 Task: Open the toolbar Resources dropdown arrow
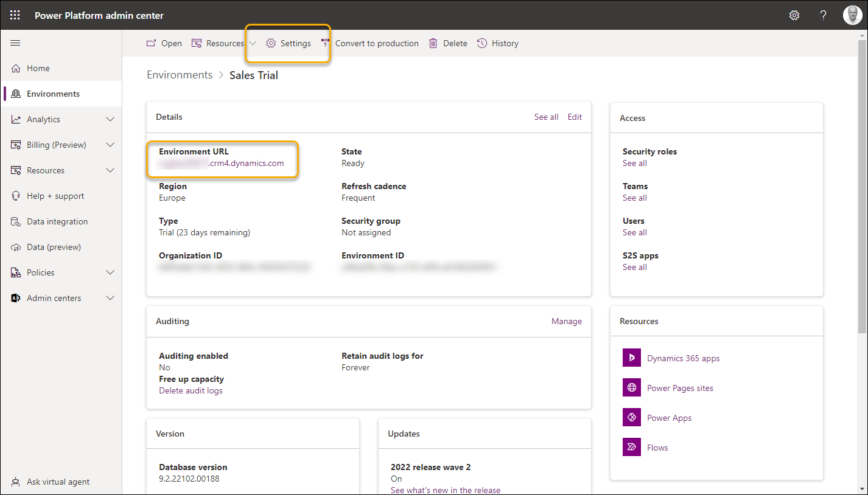[x=253, y=43]
